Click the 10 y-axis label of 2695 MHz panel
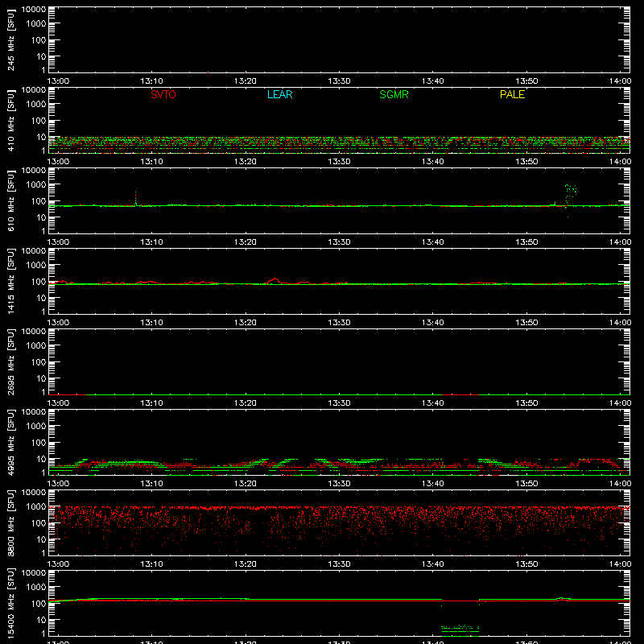The width and height of the screenshot is (644, 644). click(x=42, y=378)
